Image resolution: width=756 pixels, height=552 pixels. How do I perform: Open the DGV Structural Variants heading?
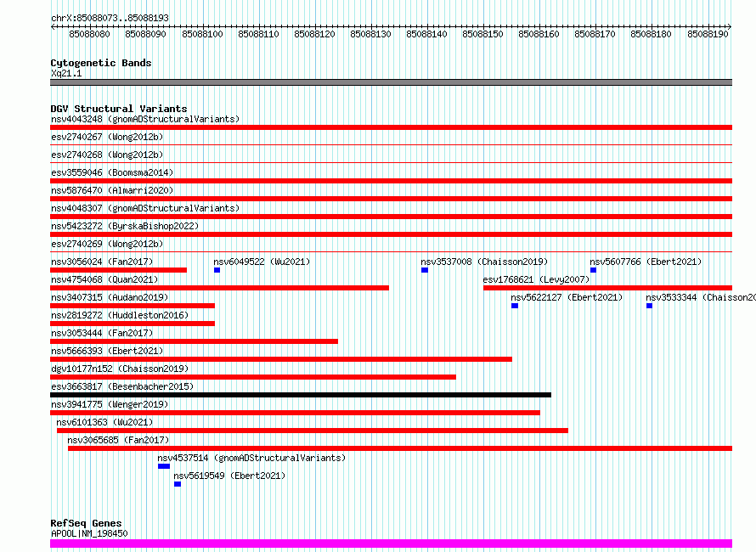(x=119, y=109)
